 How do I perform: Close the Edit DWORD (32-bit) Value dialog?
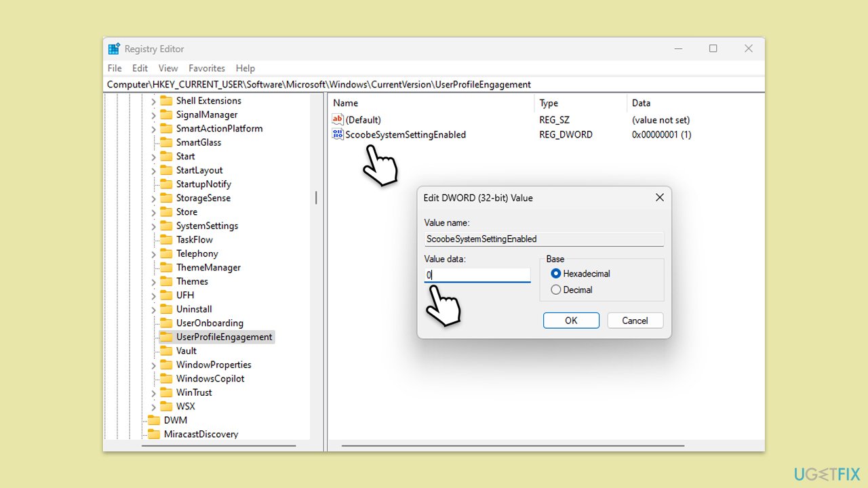[659, 198]
